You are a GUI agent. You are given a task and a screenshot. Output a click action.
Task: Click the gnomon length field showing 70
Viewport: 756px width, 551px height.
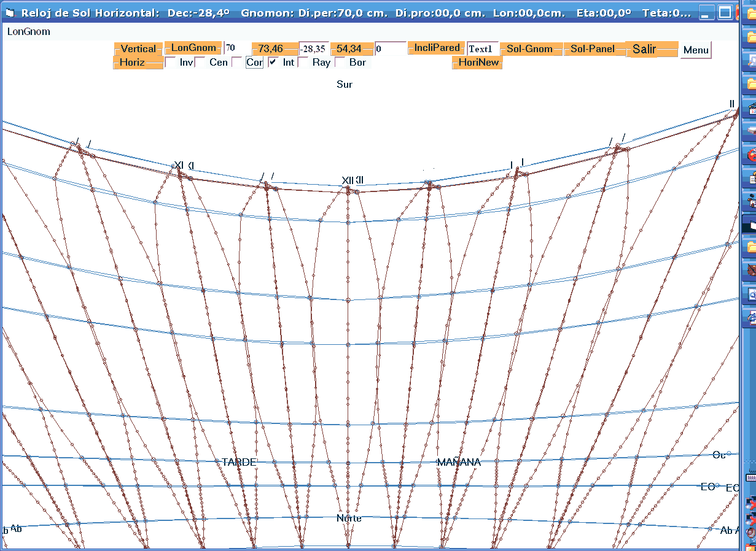pos(236,48)
